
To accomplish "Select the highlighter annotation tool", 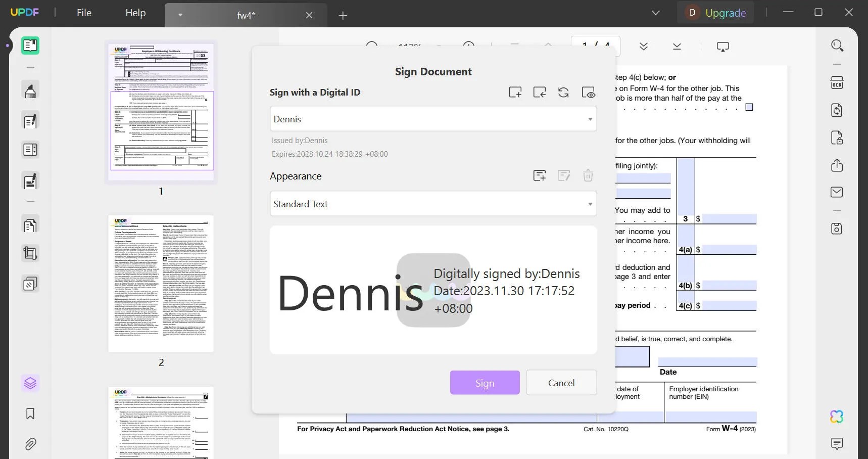I will tap(30, 89).
